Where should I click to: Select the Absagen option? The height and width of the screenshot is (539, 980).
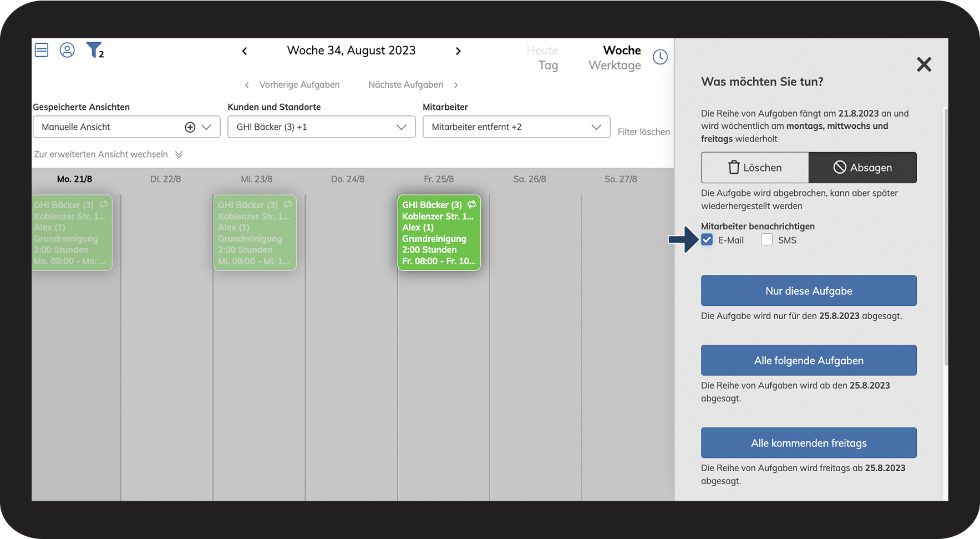coord(862,168)
